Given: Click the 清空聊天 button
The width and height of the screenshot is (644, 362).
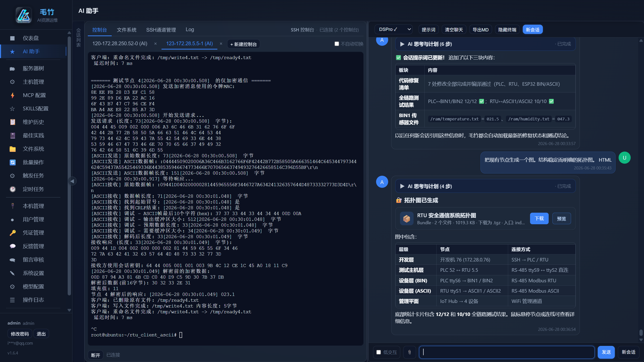Looking at the screenshot, I should tap(454, 30).
